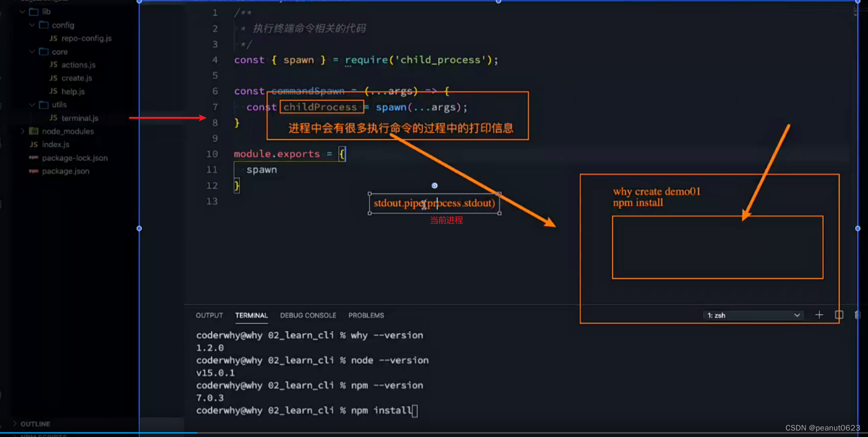Click the utils folder icon
868x437 pixels.
(x=44, y=104)
